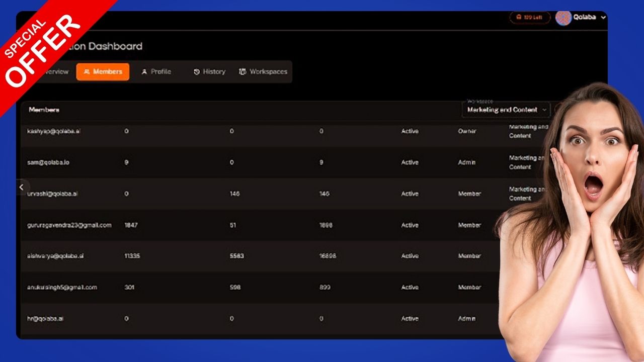Select email gururagavendra23@gmail.com
644x362 pixels.
pos(69,225)
